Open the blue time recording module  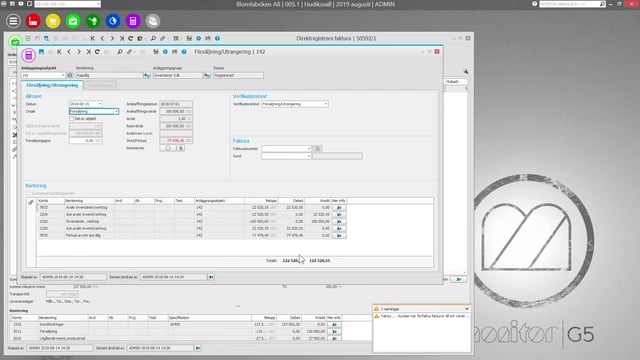pos(113,21)
